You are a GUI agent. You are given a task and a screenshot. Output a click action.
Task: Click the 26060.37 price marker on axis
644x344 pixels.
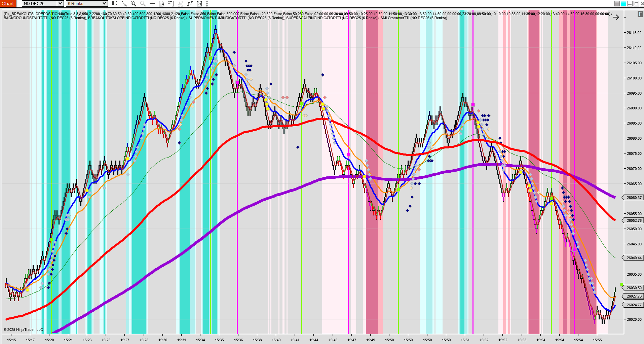point(634,198)
